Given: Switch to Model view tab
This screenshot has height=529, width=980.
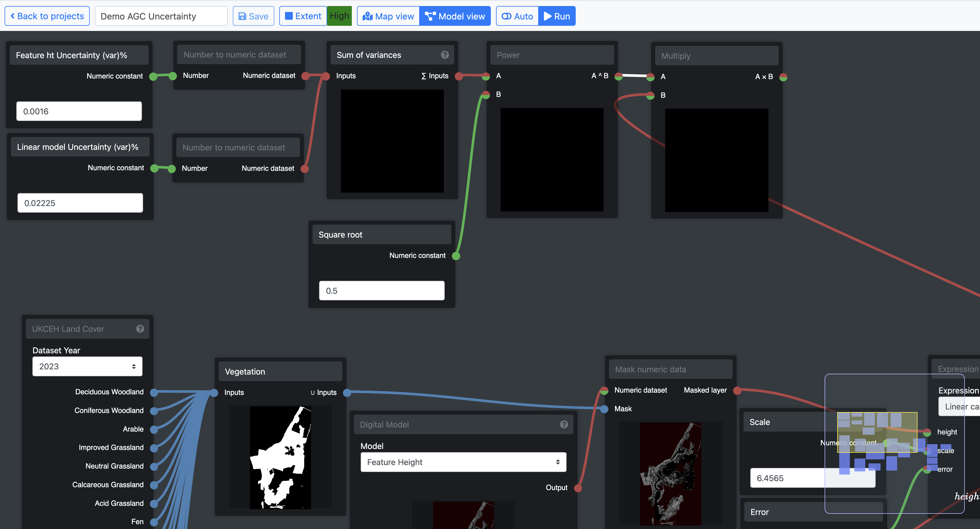Looking at the screenshot, I should (455, 16).
